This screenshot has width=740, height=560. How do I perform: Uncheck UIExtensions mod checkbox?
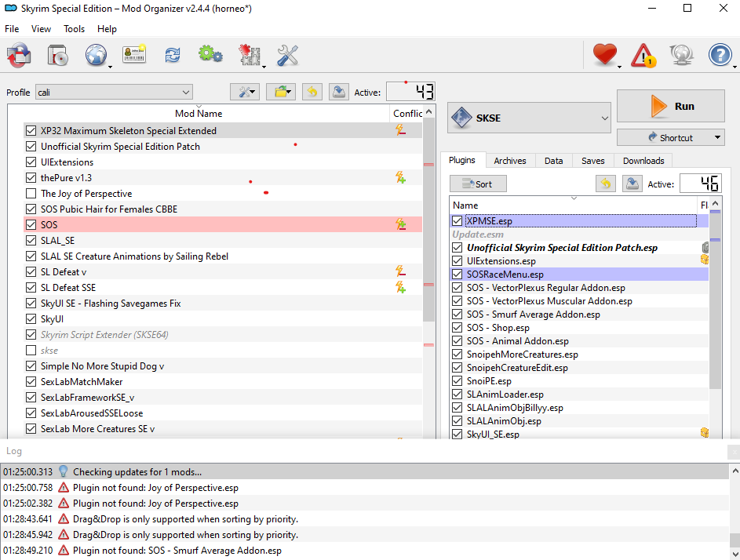(31, 162)
